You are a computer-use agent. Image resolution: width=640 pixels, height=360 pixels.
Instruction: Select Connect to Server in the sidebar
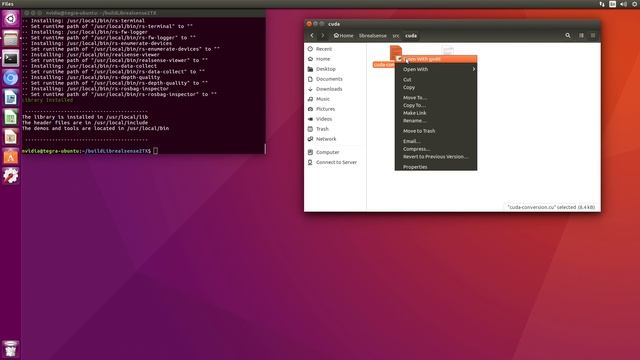pyautogui.click(x=336, y=162)
